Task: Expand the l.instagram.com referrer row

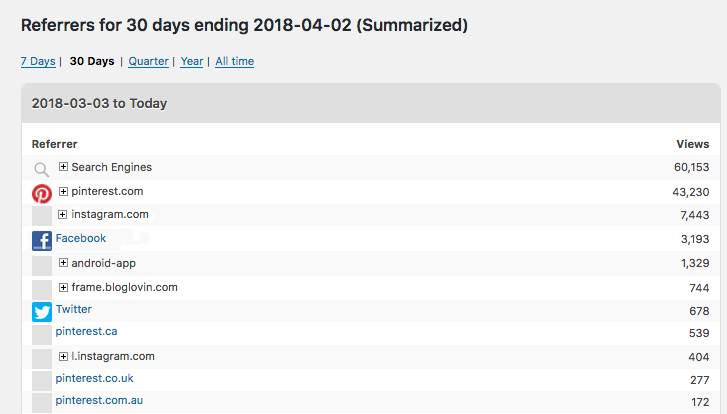Action: 64,356
